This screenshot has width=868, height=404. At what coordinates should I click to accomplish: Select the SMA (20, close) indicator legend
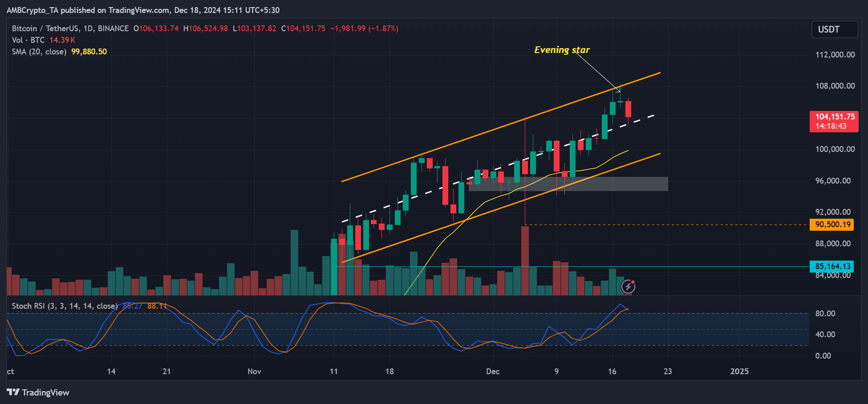(x=39, y=52)
